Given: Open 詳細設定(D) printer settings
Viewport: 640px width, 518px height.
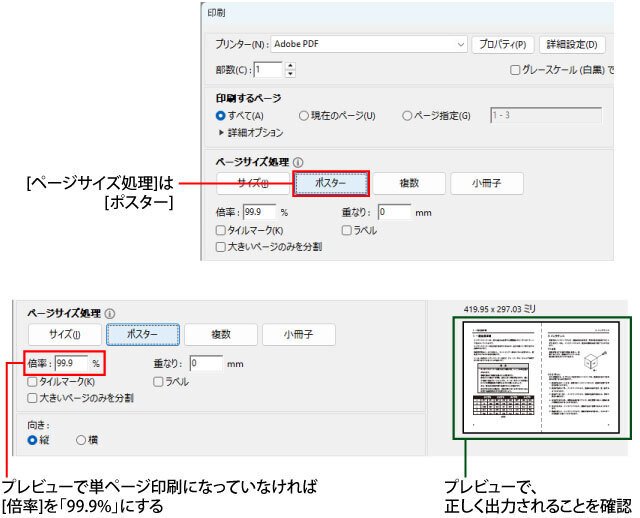Looking at the screenshot, I should pyautogui.click(x=572, y=44).
